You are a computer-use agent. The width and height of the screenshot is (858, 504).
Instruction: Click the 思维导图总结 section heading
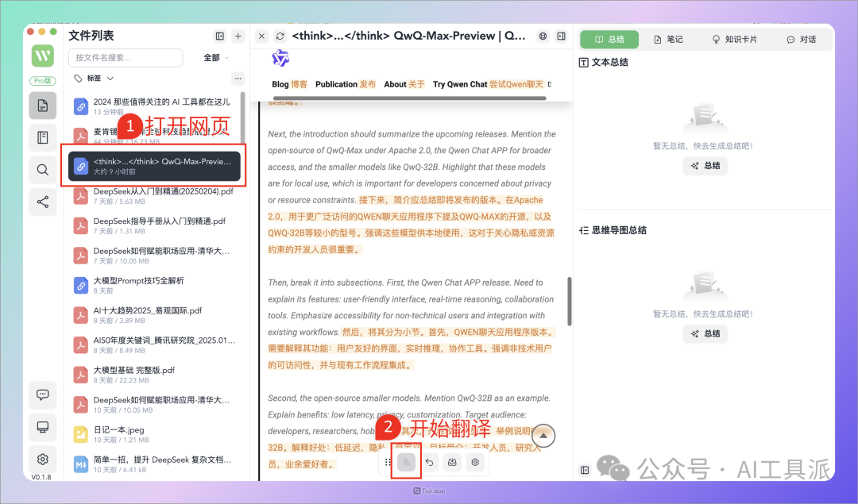613,230
